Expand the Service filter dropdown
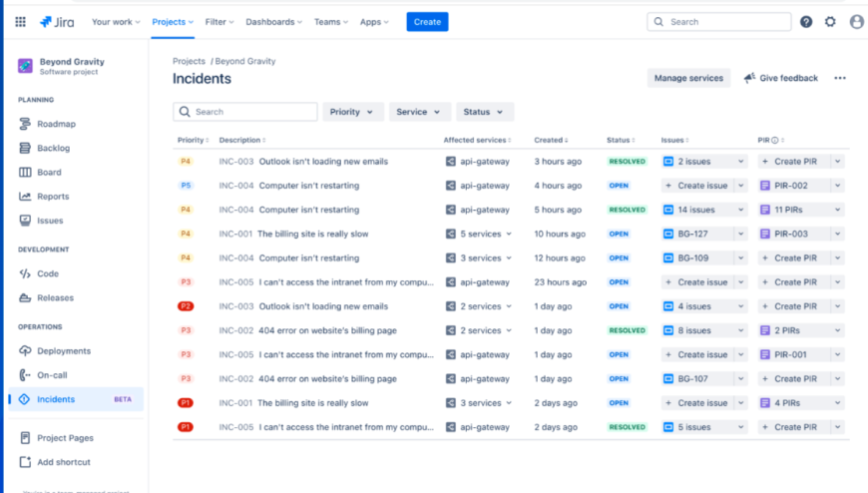 (x=419, y=112)
